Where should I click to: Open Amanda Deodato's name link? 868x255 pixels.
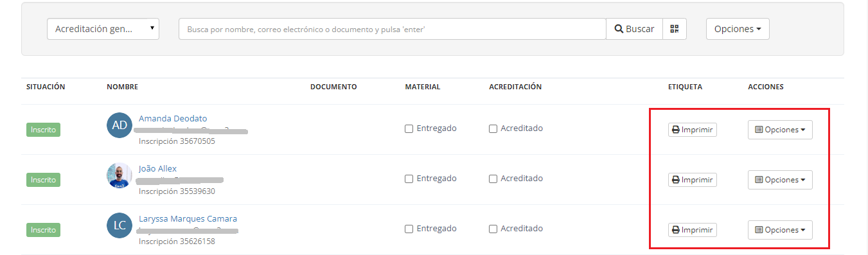(173, 118)
